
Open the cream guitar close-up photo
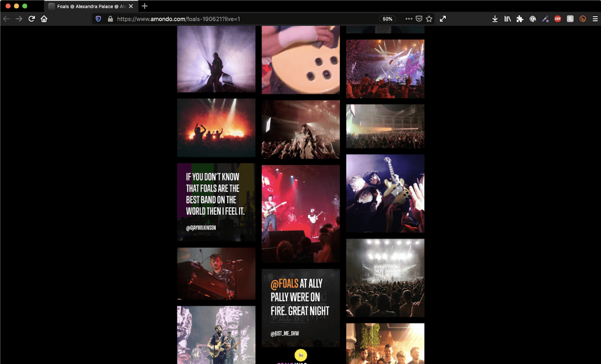300,60
